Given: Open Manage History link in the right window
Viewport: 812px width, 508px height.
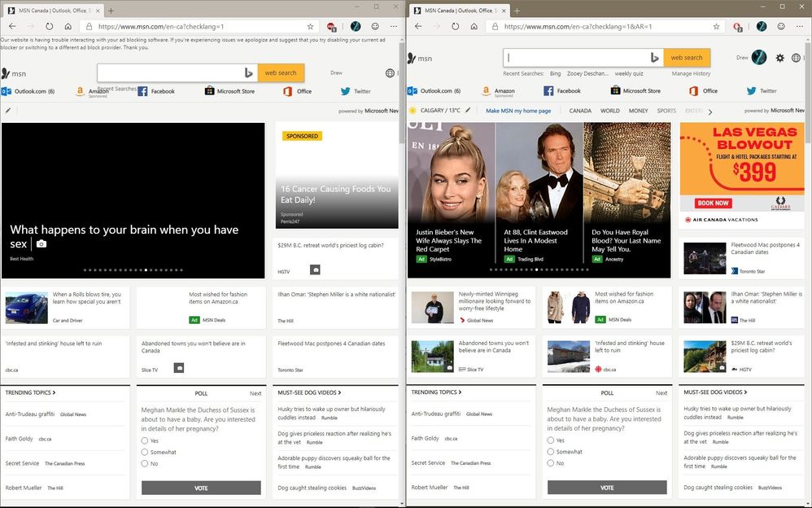Looking at the screenshot, I should coord(691,73).
